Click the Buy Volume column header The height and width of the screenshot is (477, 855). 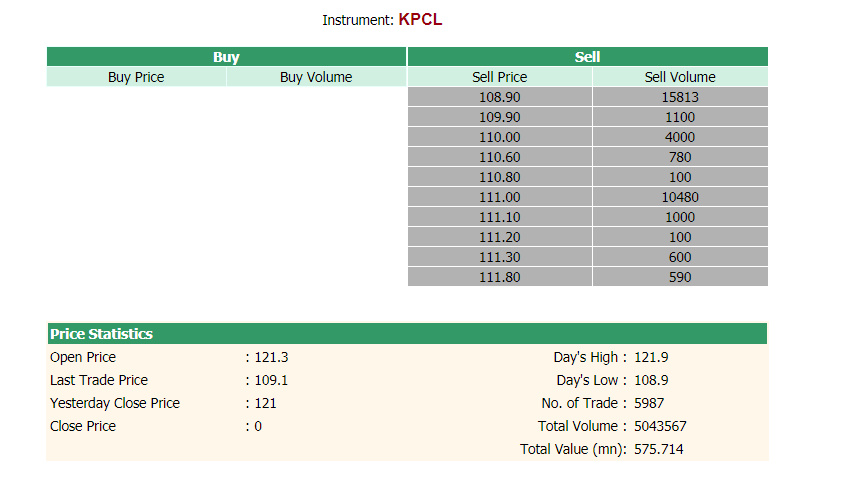tap(316, 77)
